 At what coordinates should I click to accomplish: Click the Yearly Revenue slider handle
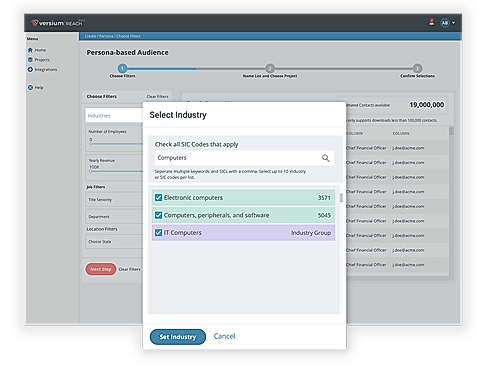[91, 171]
